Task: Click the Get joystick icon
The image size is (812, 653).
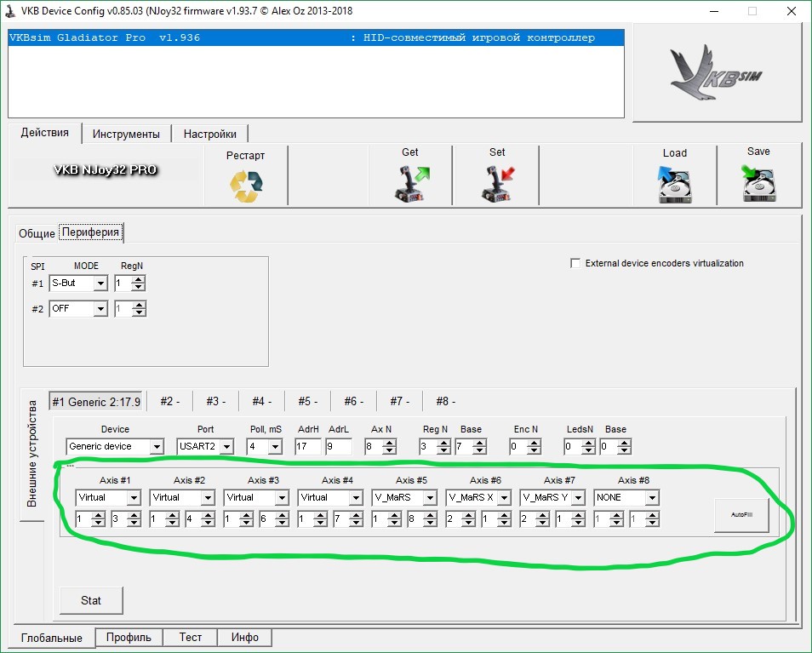Action: (x=410, y=183)
